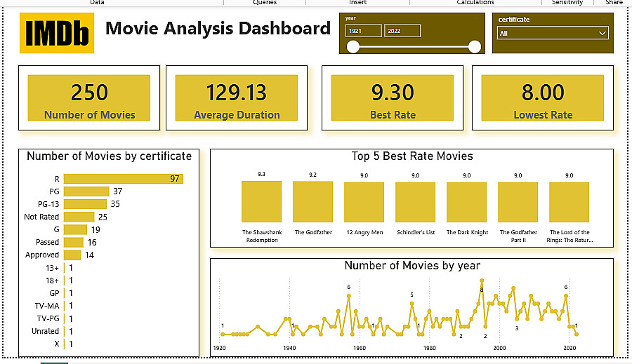Image resolution: width=632 pixels, height=364 pixels.
Task: Click The Godfather column
Action: [x=312, y=202]
